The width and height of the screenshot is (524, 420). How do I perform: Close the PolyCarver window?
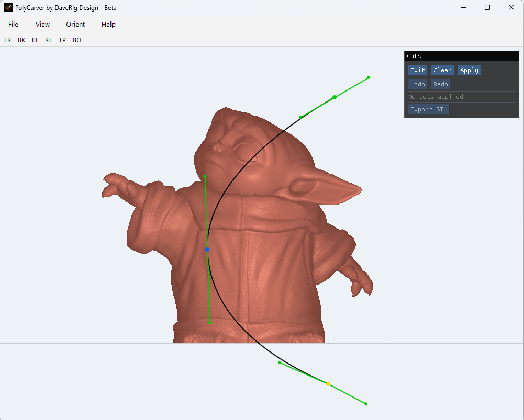[x=511, y=7]
